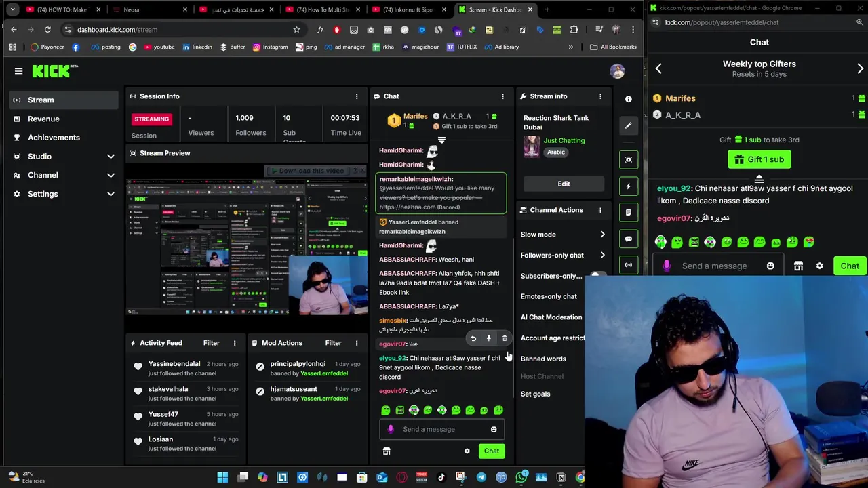The image size is (868, 488).
Task: Open dashboard chat settings gear
Action: [467, 451]
